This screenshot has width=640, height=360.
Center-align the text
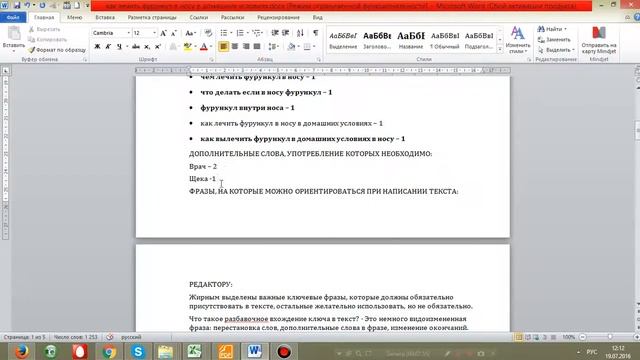pos(235,47)
